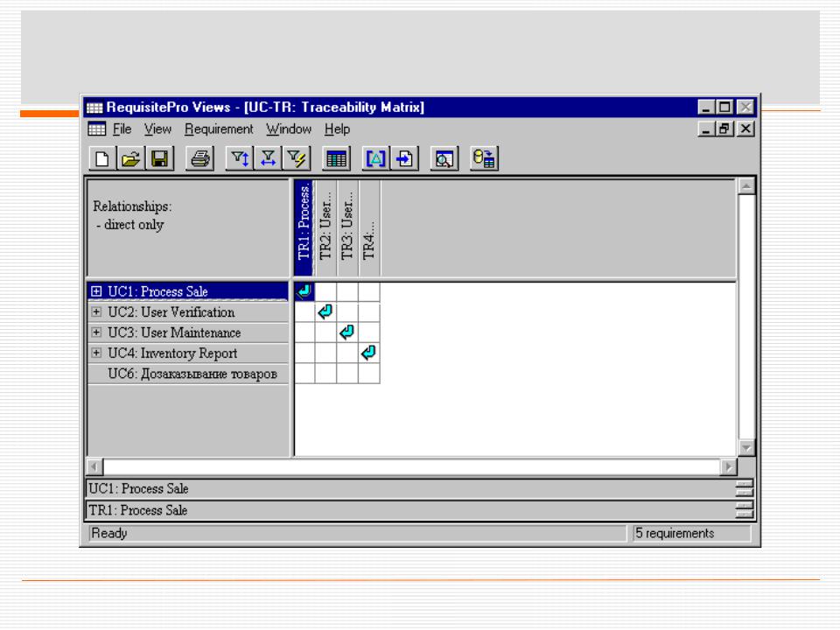Image resolution: width=840 pixels, height=630 pixels.
Task: Click the stepper beside TR1: Process Sale pane
Action: tap(744, 510)
